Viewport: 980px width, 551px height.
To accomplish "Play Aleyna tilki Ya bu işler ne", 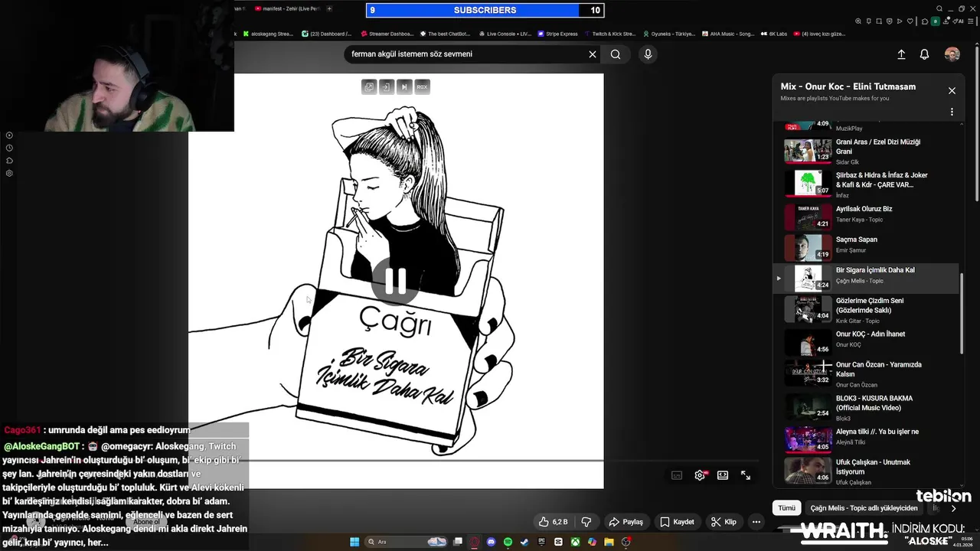I will pyautogui.click(x=867, y=440).
